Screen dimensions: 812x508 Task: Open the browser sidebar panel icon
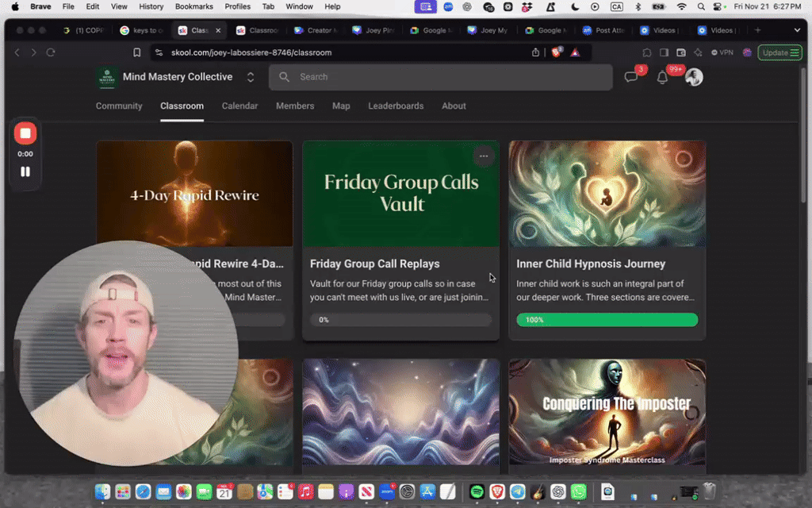pyautogui.click(x=665, y=52)
